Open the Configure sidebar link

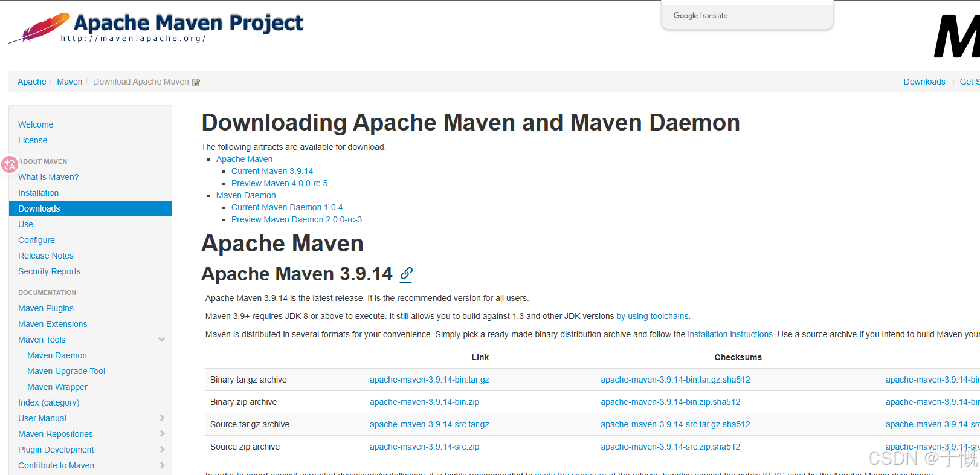click(36, 240)
